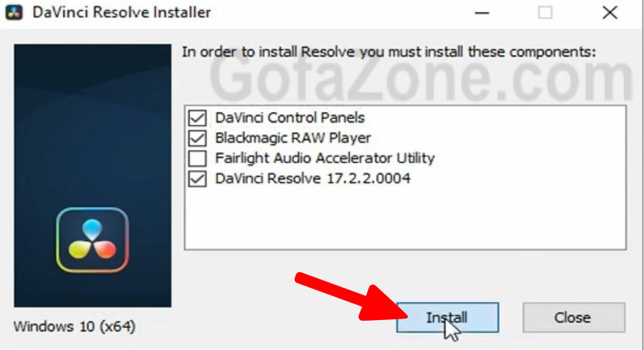The width and height of the screenshot is (644, 350).
Task: Close the installer with the X
Action: 610,13
